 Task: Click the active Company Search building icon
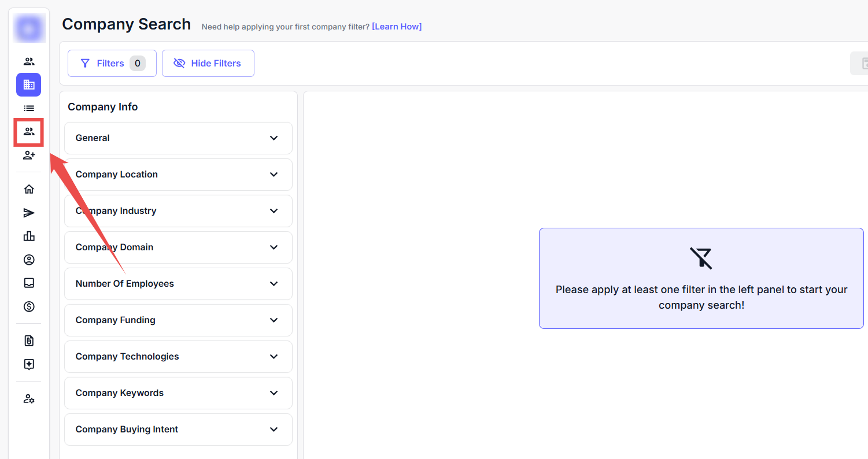29,85
